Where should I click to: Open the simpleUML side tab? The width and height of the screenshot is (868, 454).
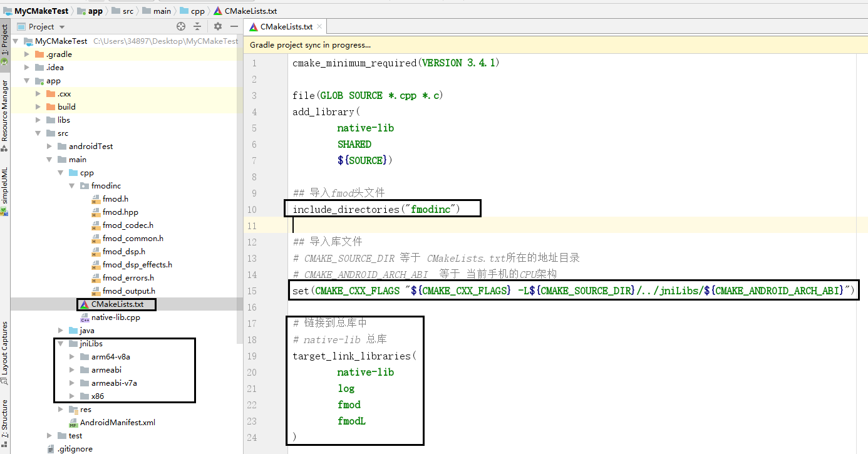coord(5,190)
